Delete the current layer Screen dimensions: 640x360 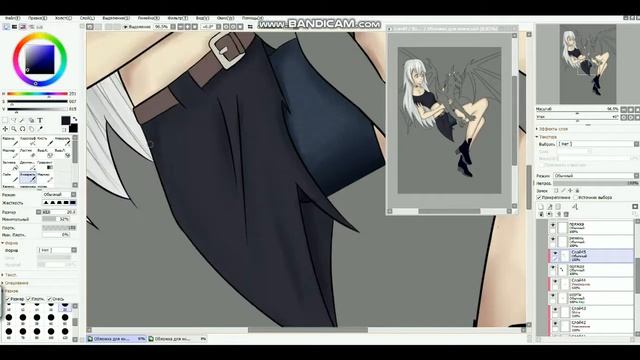coord(566,214)
